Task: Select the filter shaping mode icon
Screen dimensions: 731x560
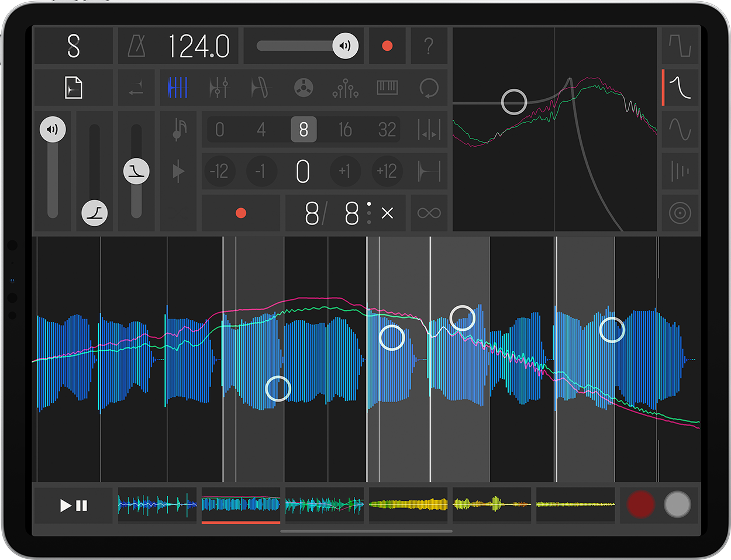Action: point(261,88)
